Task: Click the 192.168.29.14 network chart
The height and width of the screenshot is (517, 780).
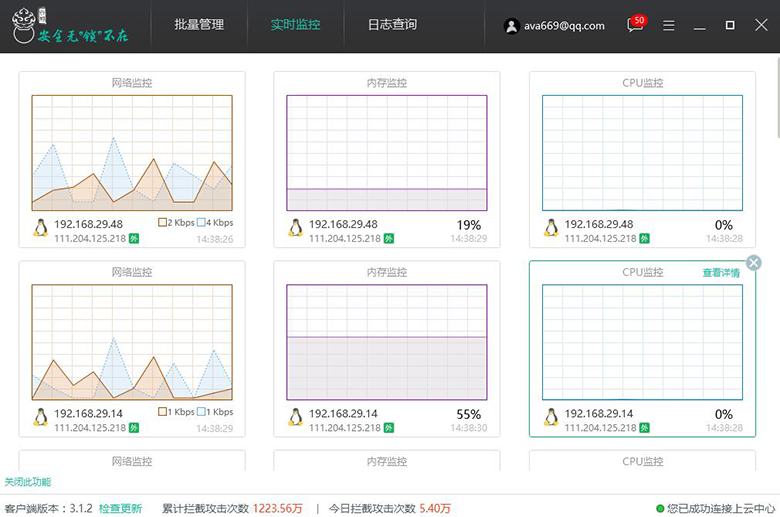Action: [x=132, y=342]
